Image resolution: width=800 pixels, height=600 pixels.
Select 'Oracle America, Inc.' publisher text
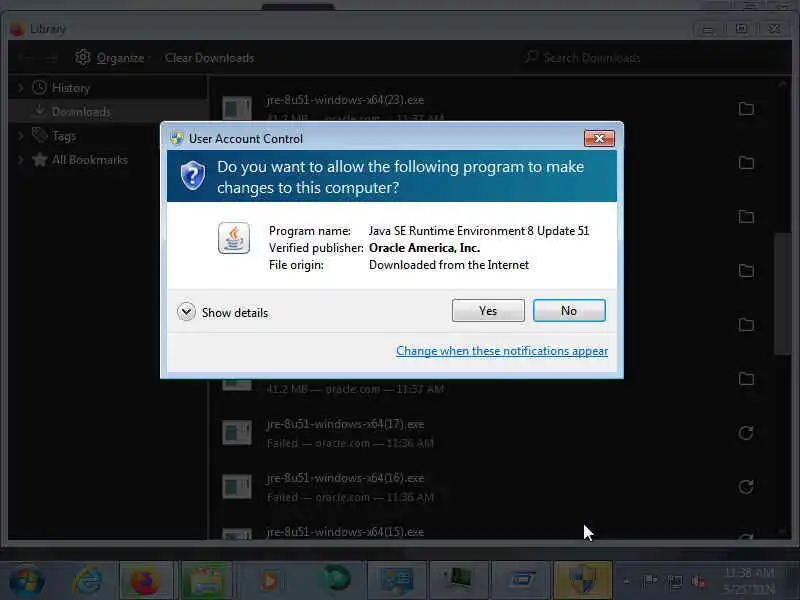click(x=424, y=248)
